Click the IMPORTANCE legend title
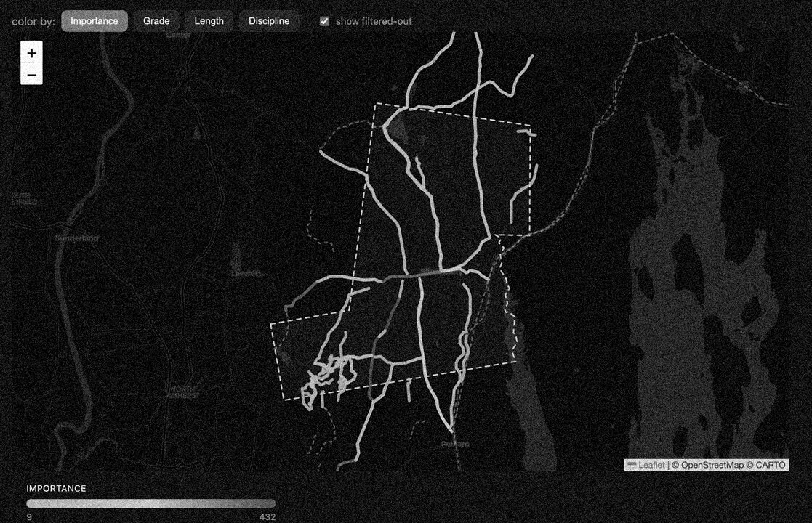This screenshot has height=523, width=812. click(x=57, y=488)
